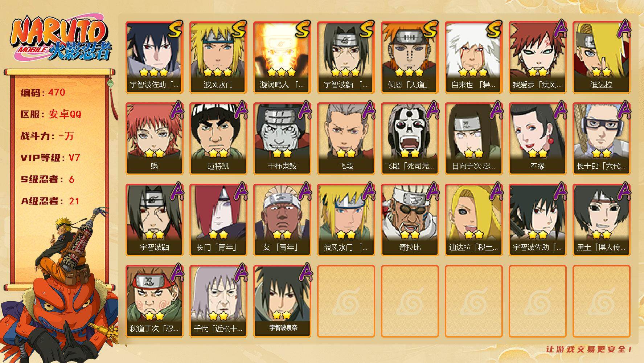644x363 pixels.
Task: Open the 迪达拉 A-rank card in the top row
Action: pos(601,57)
